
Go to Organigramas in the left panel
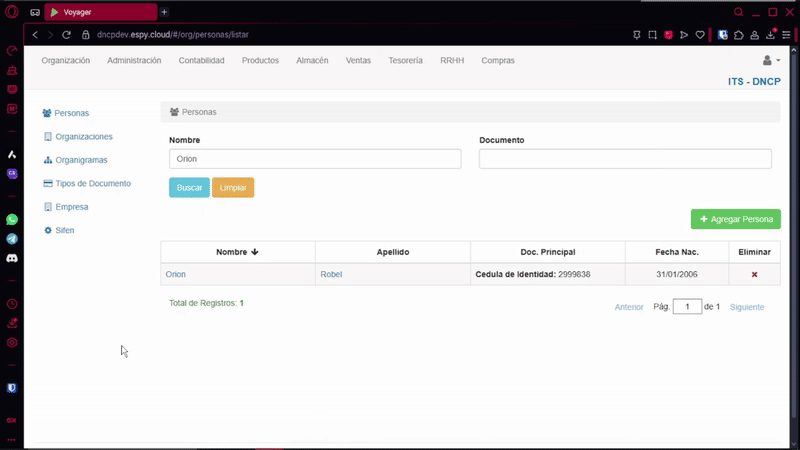click(x=80, y=160)
